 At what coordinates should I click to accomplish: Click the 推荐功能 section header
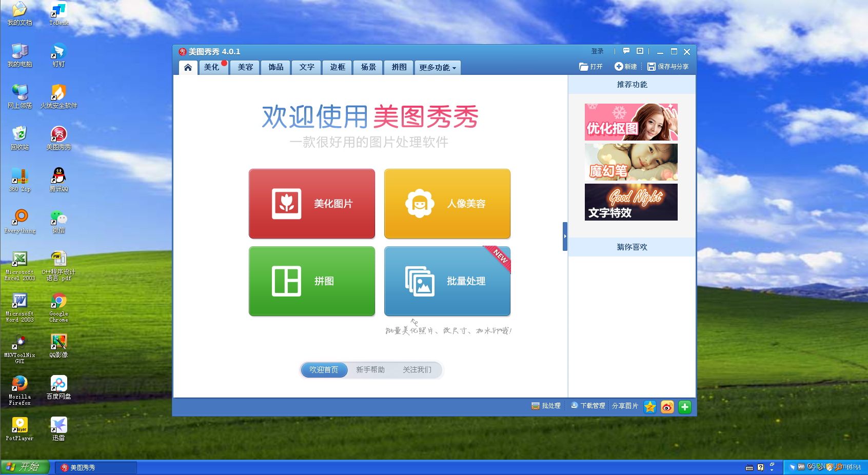pos(632,85)
